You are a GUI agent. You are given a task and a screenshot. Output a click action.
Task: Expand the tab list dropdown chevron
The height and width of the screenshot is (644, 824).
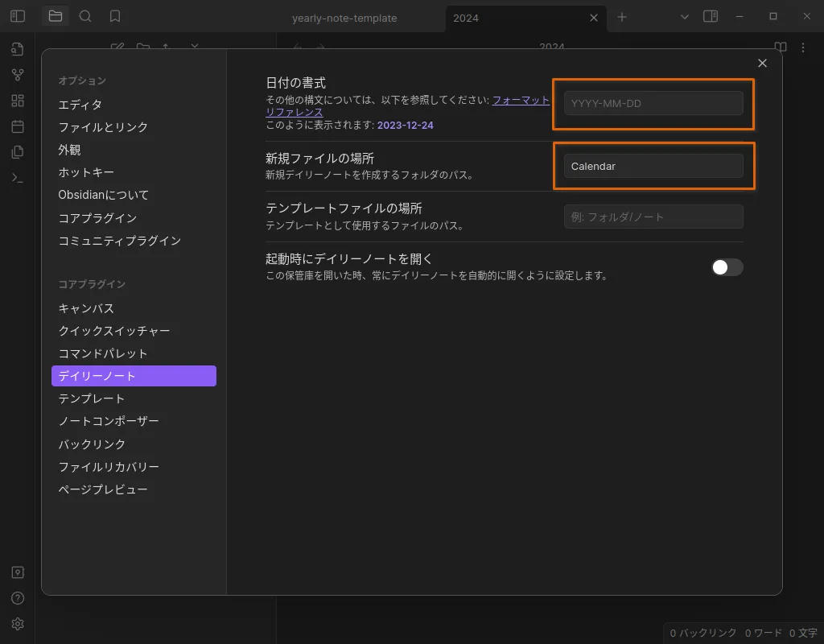[x=685, y=17]
